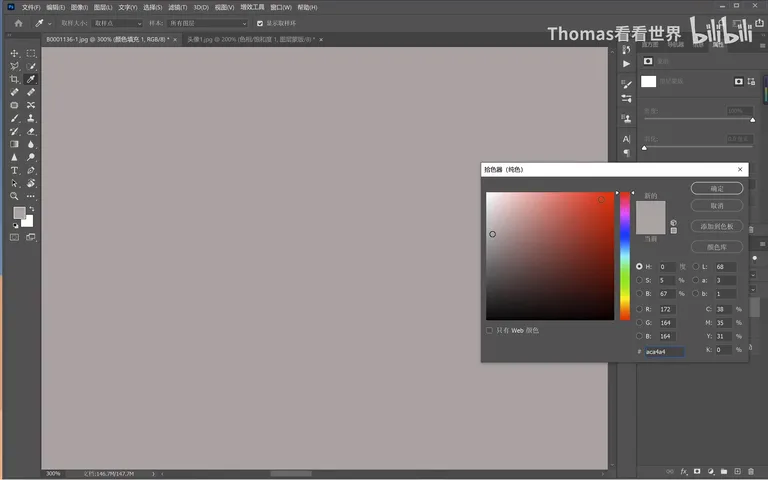Select the Lab a radio button
Viewport: 768px width, 480px height.
click(696, 280)
